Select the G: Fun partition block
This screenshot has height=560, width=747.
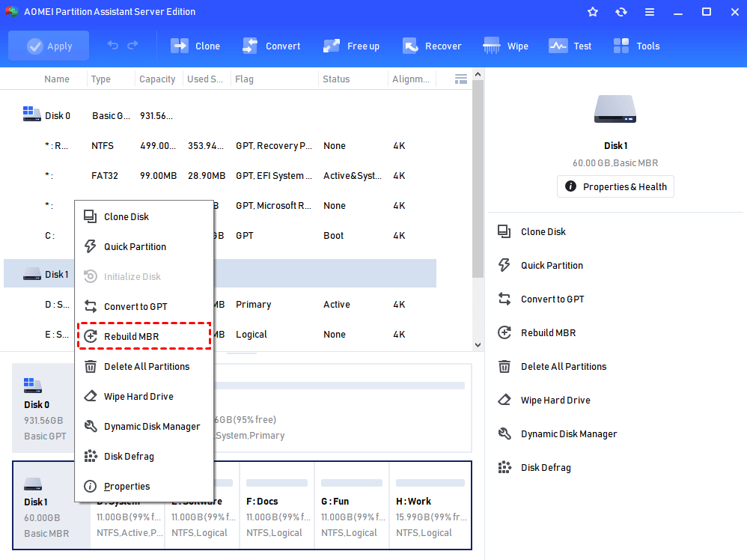352,505
